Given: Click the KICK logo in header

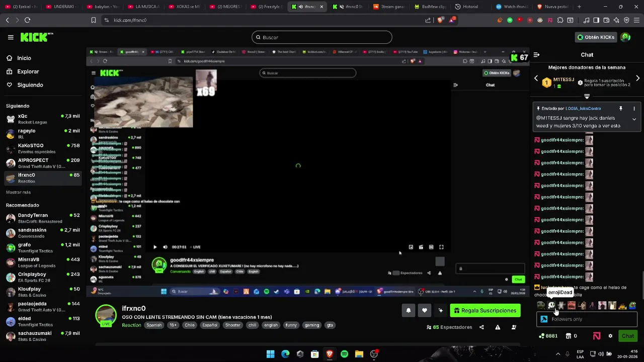Looking at the screenshot, I should tap(36, 37).
